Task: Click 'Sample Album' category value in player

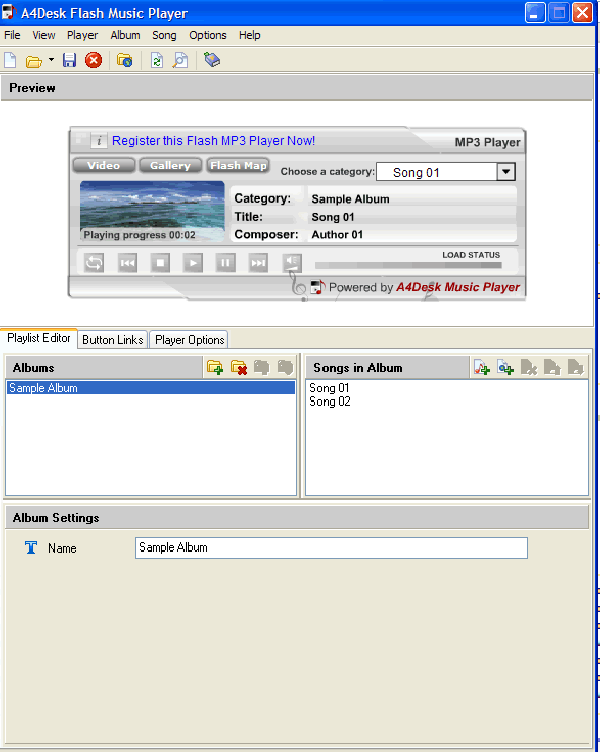Action: pos(350,199)
